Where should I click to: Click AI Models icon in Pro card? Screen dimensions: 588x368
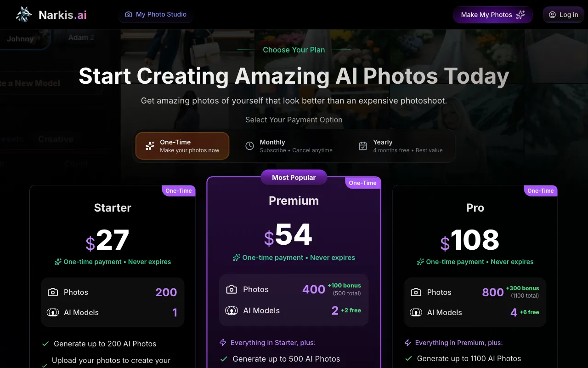[x=416, y=312]
